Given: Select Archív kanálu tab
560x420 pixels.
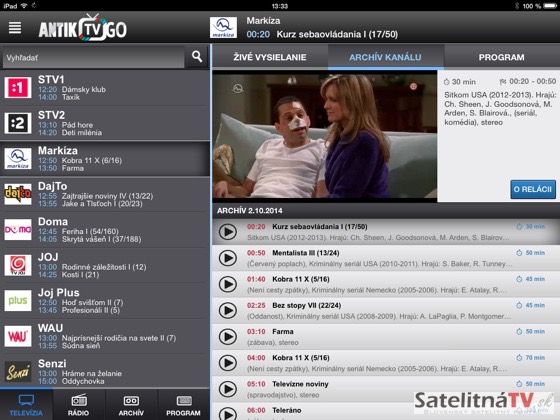Looking at the screenshot, I should click(385, 57).
